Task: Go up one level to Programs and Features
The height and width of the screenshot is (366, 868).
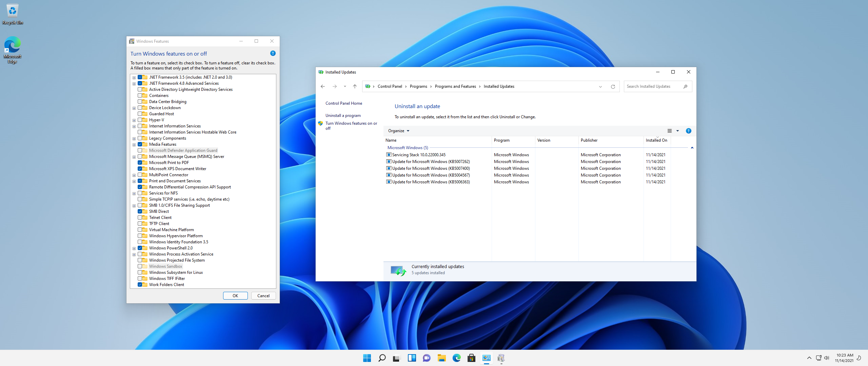Action: [355, 86]
